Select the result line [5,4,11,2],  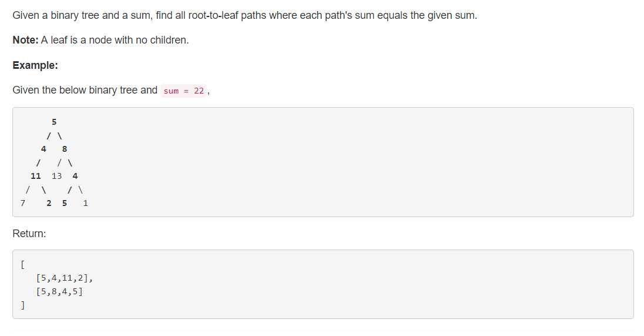point(65,278)
